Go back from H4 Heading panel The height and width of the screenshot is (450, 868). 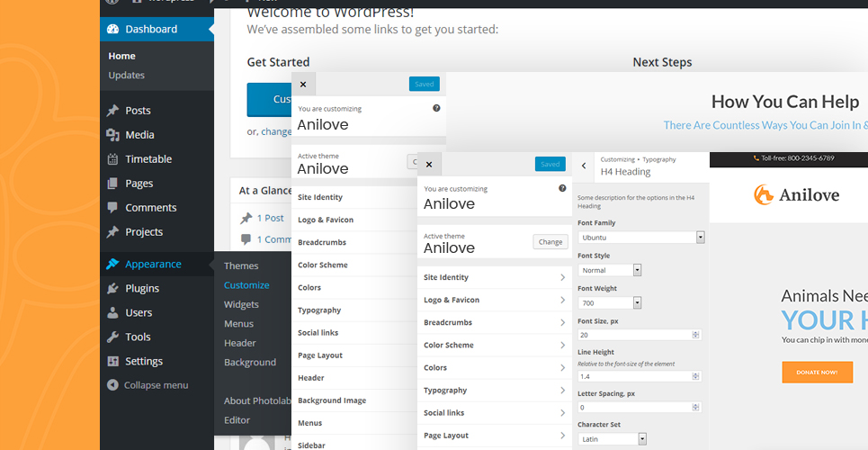(x=584, y=166)
